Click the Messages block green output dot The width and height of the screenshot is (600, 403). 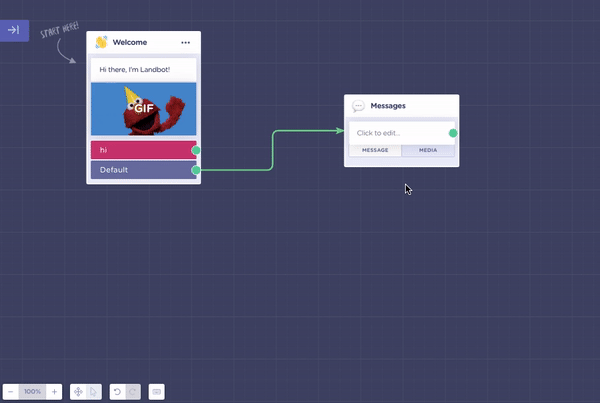[x=453, y=133]
